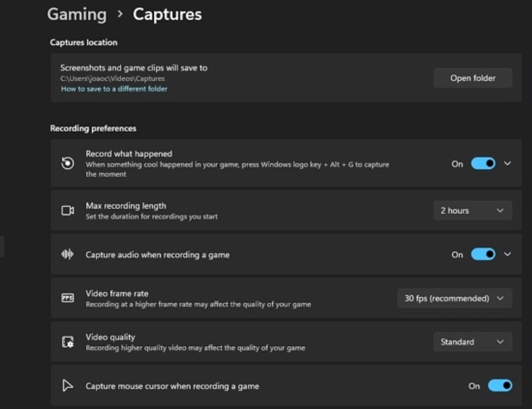Image resolution: width=532 pixels, height=409 pixels.
Task: Click the Open folder button
Action: 473,78
